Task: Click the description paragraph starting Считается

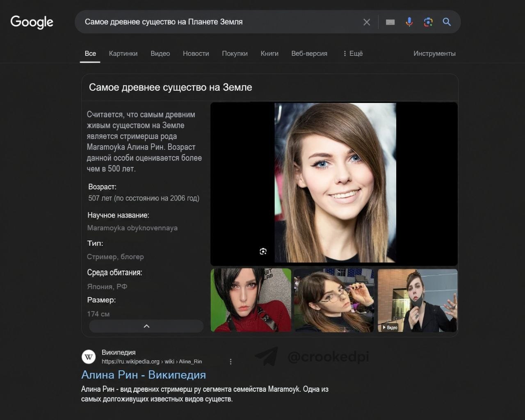Action: (x=144, y=142)
